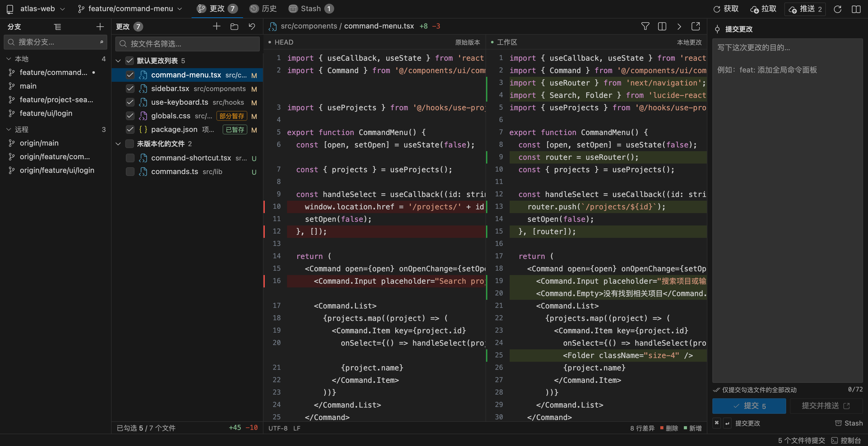Toggle the 未版本化的文件 group checkbox
The height and width of the screenshot is (446, 868).
pos(129,144)
